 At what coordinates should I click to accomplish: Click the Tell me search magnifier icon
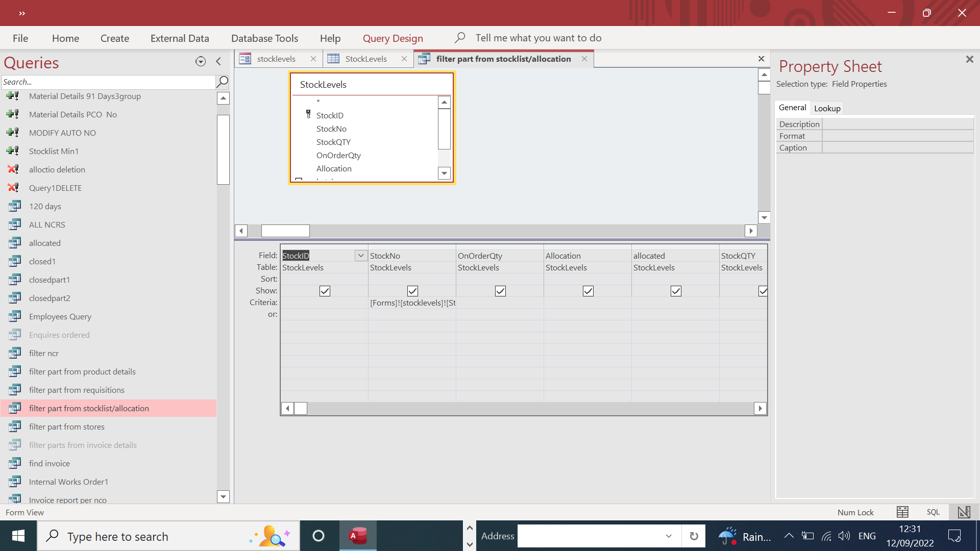tap(460, 38)
